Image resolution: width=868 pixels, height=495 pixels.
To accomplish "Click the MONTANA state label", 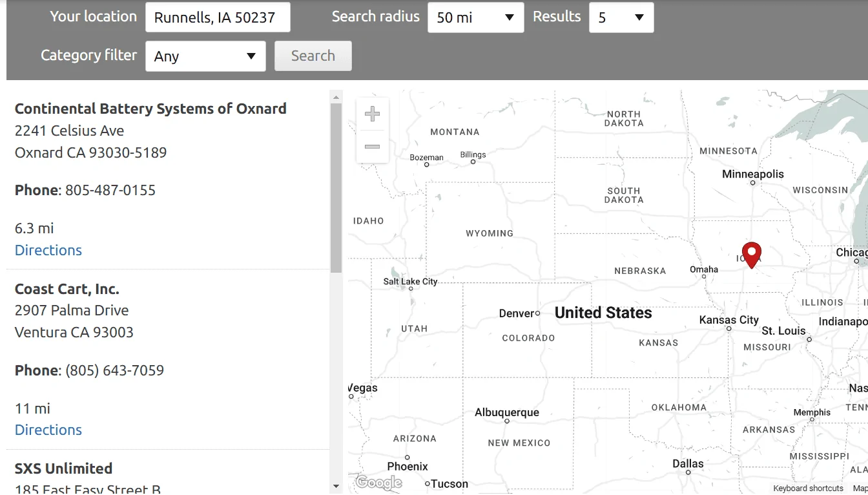I will click(455, 132).
